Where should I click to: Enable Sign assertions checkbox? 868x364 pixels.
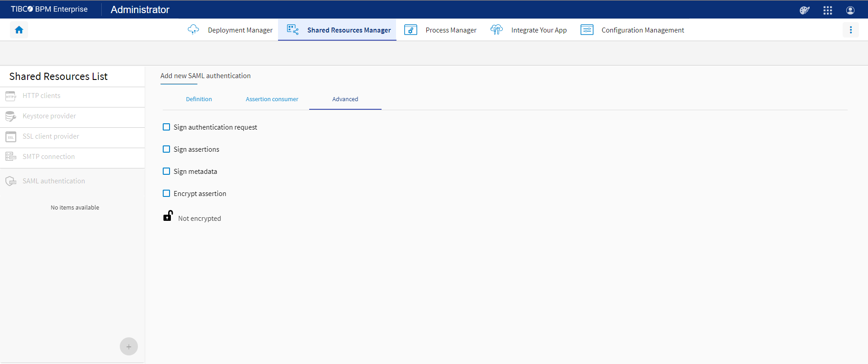(x=166, y=149)
